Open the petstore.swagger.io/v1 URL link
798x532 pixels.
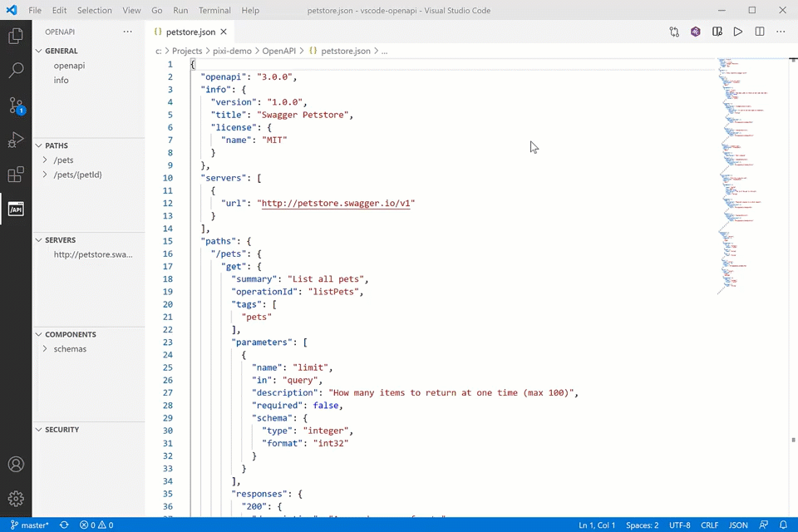[x=336, y=203]
